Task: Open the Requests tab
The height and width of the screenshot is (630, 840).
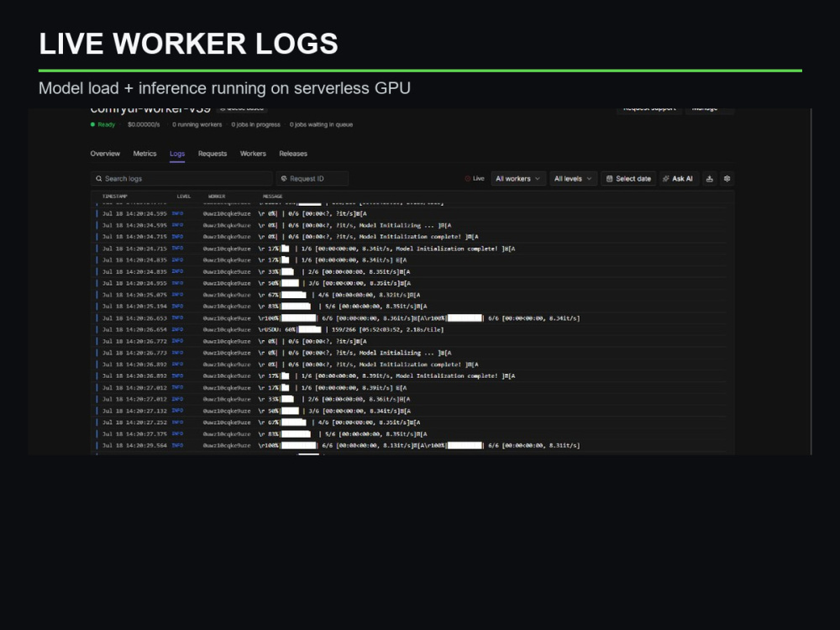Action: pos(213,154)
